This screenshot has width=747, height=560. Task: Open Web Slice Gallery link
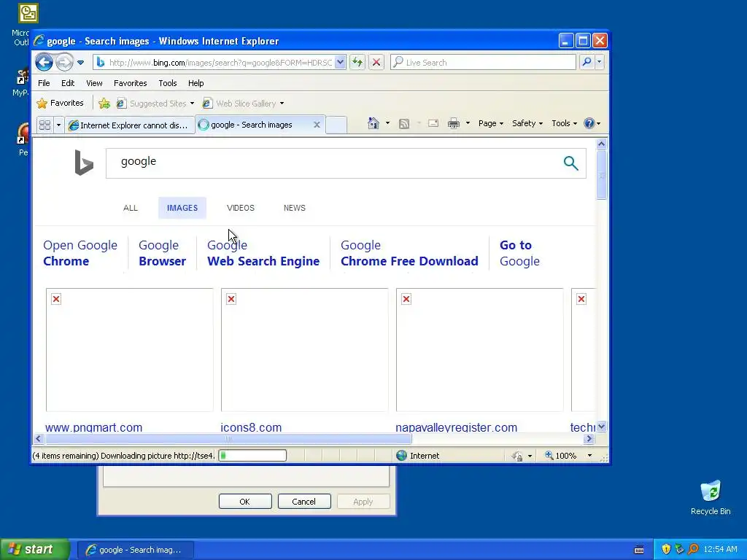coord(239,104)
